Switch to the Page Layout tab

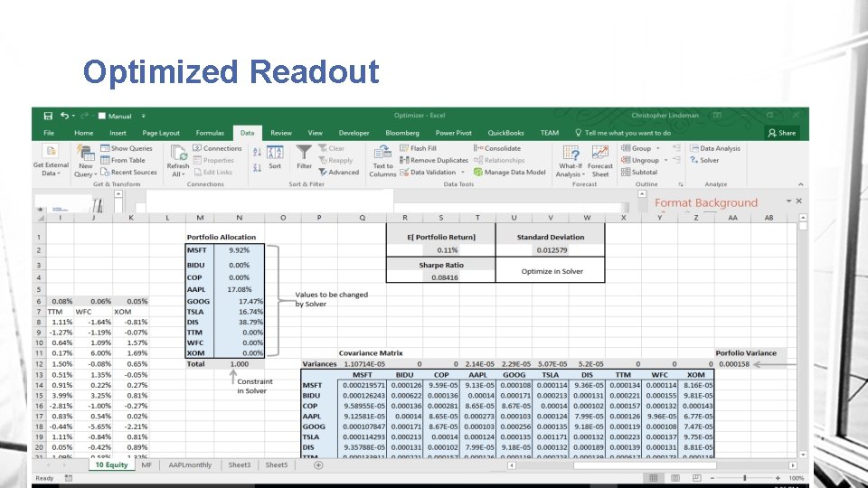(x=161, y=133)
